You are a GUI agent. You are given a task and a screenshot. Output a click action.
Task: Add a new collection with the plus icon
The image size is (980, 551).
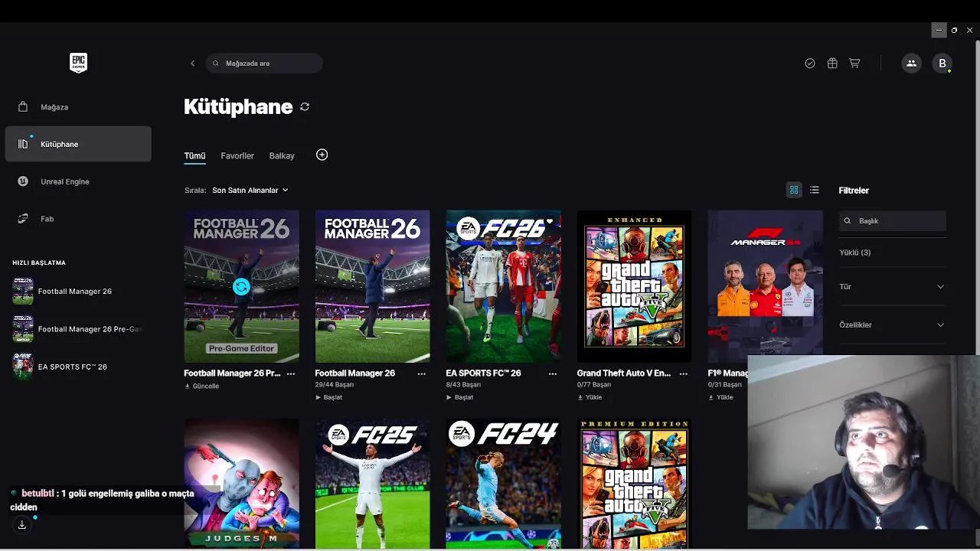coord(322,155)
